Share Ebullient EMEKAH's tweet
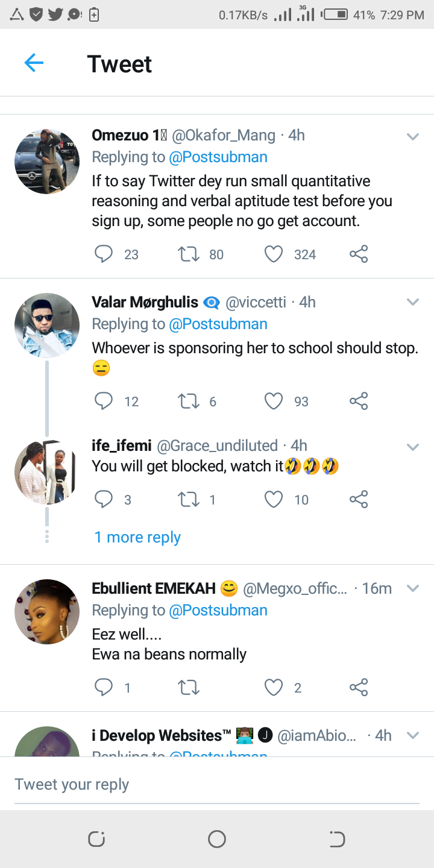 pos(359,687)
